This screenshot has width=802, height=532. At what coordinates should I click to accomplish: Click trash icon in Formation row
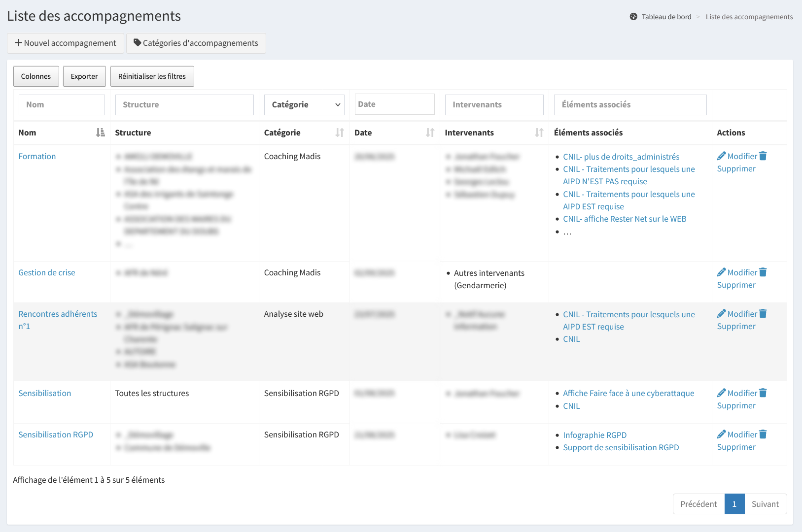coord(763,156)
